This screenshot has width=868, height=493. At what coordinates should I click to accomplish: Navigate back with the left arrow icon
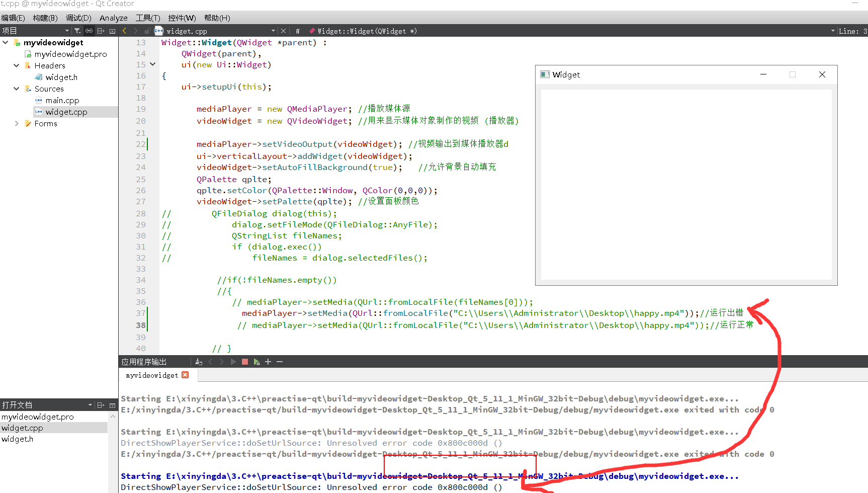pos(124,31)
